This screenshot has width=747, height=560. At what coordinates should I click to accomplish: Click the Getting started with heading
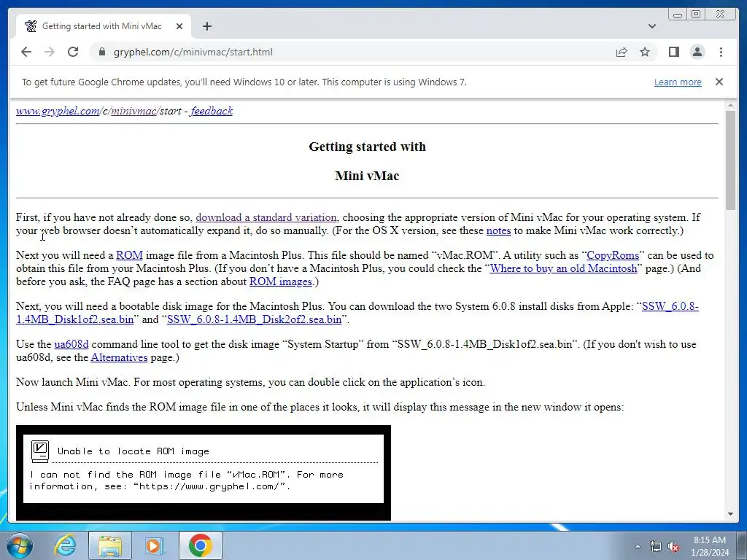click(368, 147)
